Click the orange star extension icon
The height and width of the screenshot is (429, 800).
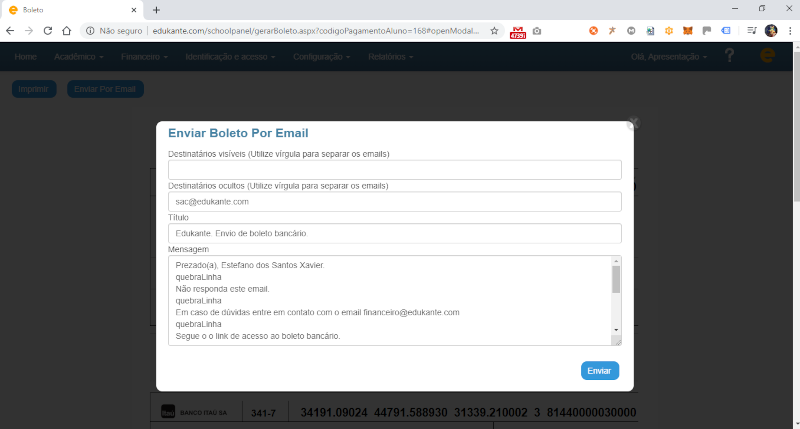(x=612, y=31)
